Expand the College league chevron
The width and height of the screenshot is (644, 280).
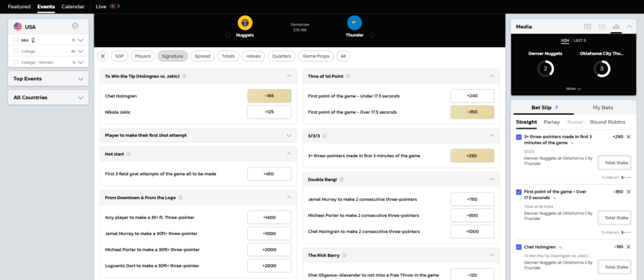pos(80,51)
